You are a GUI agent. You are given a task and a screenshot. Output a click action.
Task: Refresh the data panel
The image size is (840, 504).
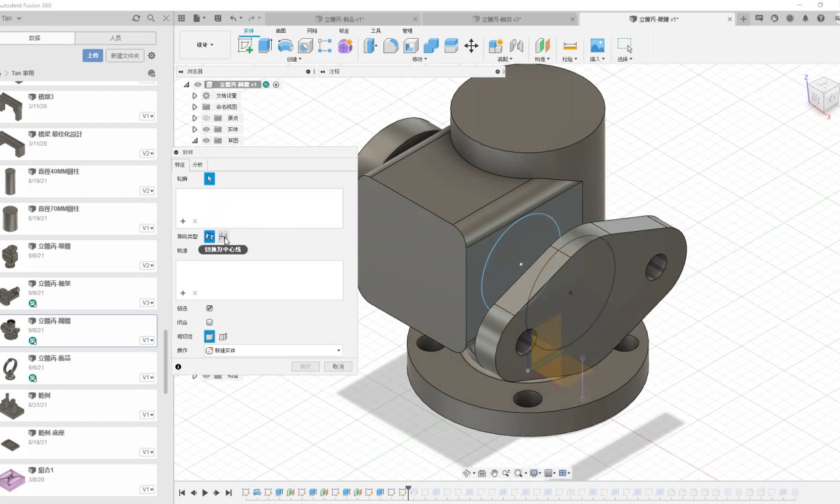coord(136,18)
